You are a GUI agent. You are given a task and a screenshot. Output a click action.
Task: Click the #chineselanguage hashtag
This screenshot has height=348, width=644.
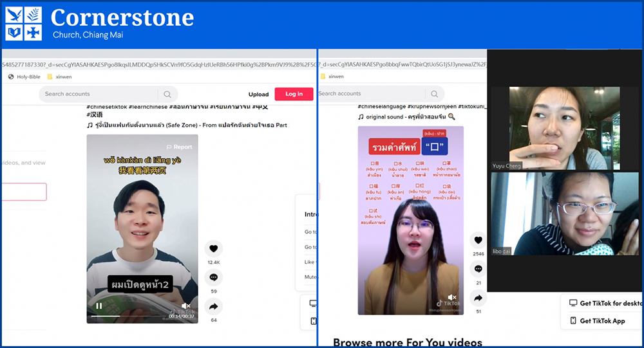point(381,106)
